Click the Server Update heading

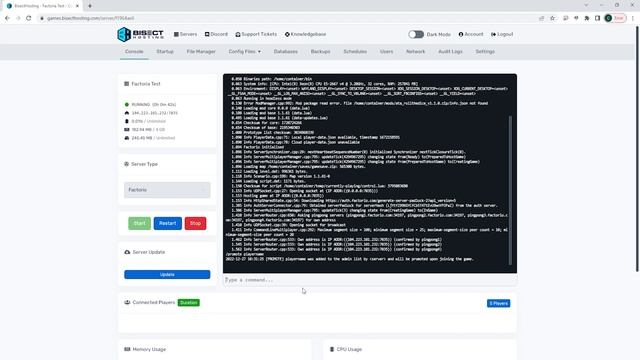click(x=149, y=252)
